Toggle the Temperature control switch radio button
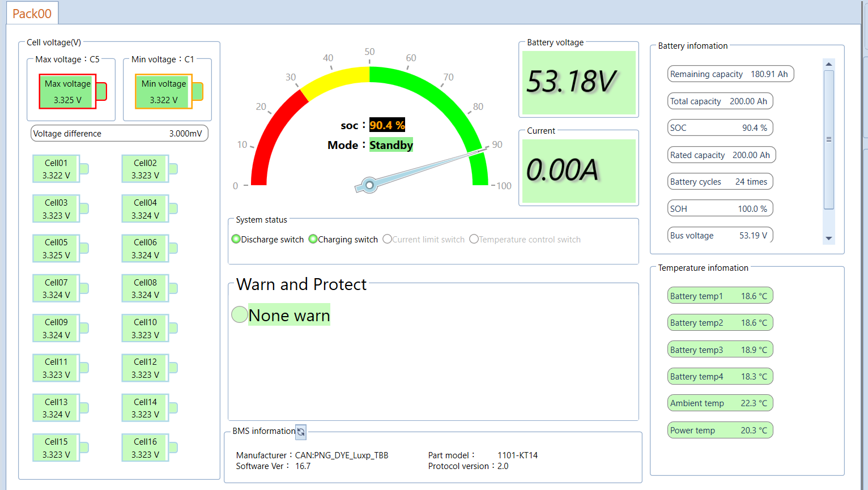The image size is (868, 490). pyautogui.click(x=474, y=239)
